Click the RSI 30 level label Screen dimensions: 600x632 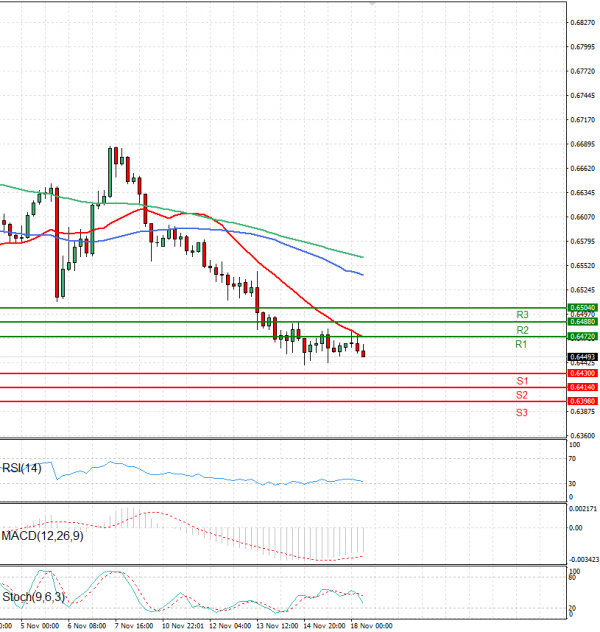(572, 484)
